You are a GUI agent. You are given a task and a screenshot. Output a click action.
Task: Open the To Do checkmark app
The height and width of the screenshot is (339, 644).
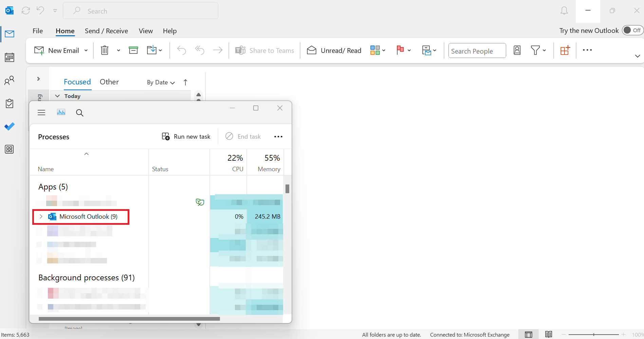(x=10, y=126)
